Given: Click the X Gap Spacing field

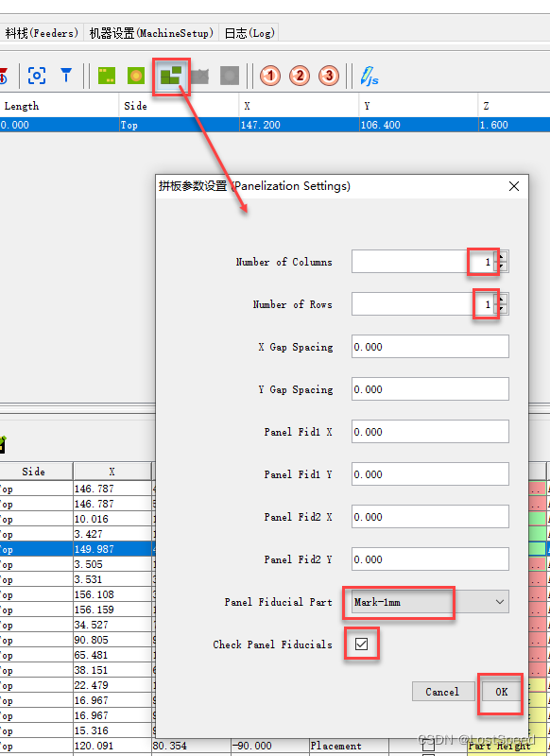Looking at the screenshot, I should coord(430,347).
